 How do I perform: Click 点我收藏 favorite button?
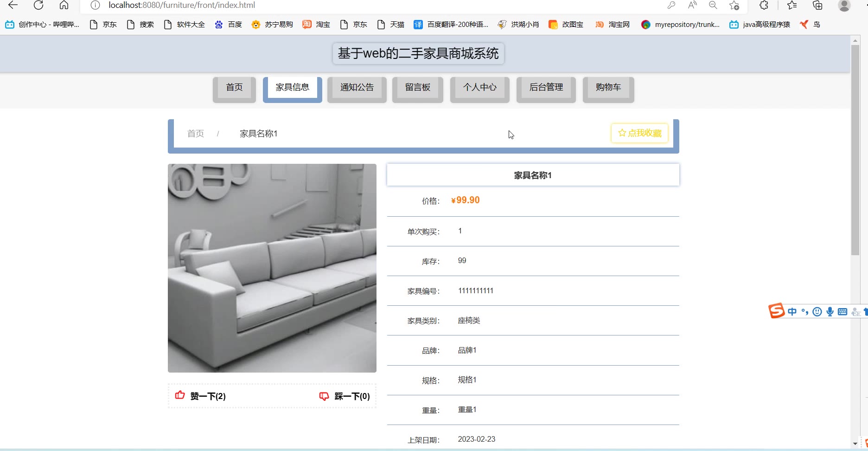(x=640, y=133)
